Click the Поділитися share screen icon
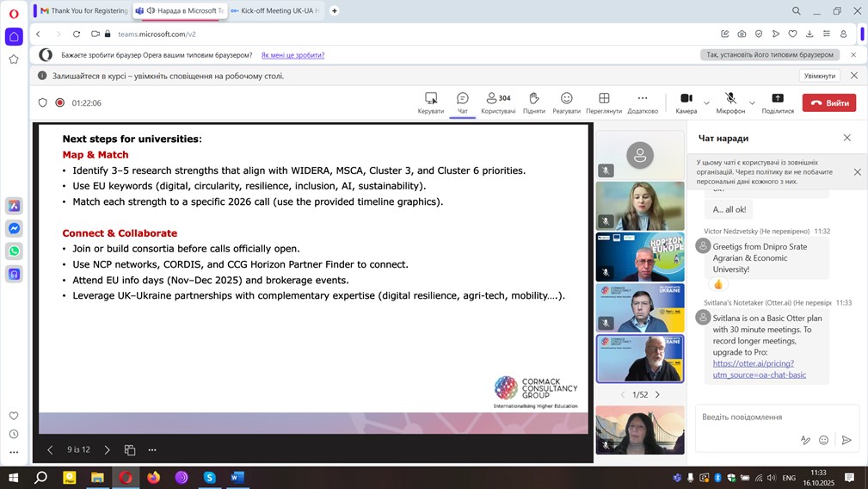The width and height of the screenshot is (868, 489). click(778, 99)
